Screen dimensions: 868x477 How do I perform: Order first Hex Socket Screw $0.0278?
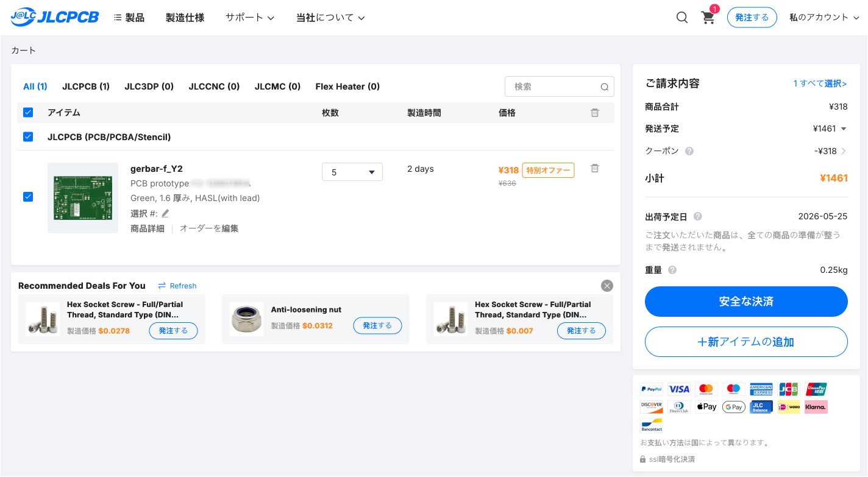173,331
